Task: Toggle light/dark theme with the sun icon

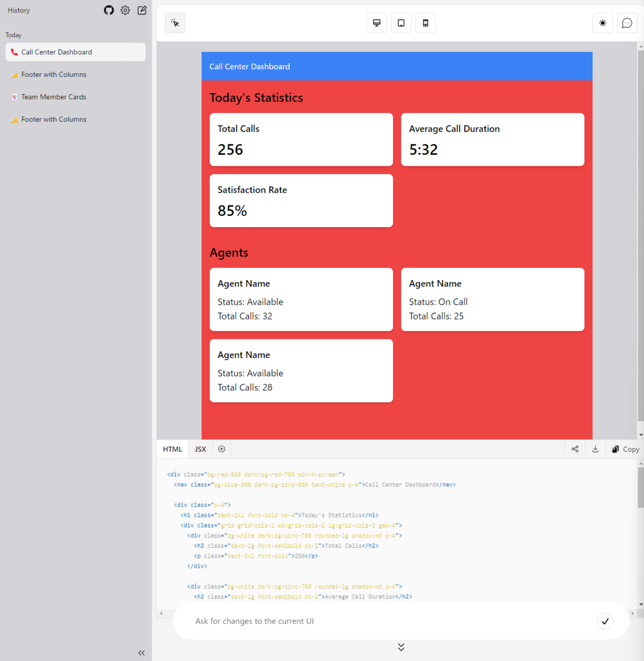Action: [x=602, y=23]
